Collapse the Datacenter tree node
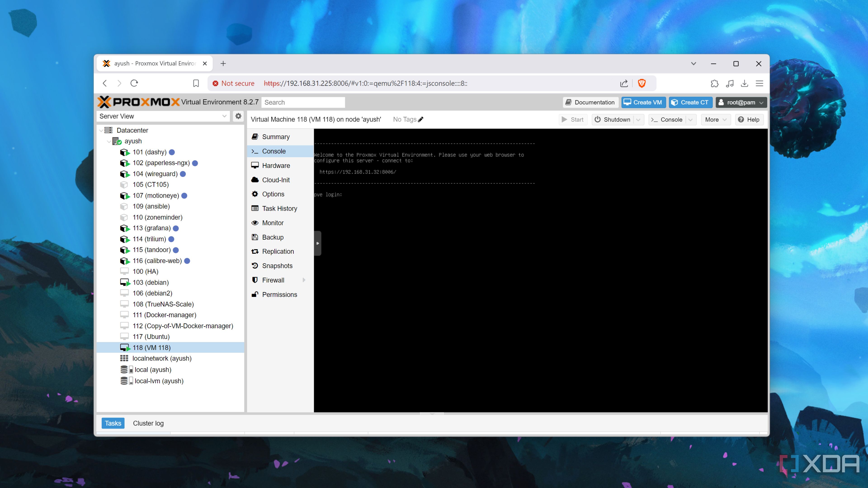868x488 pixels. pyautogui.click(x=101, y=130)
